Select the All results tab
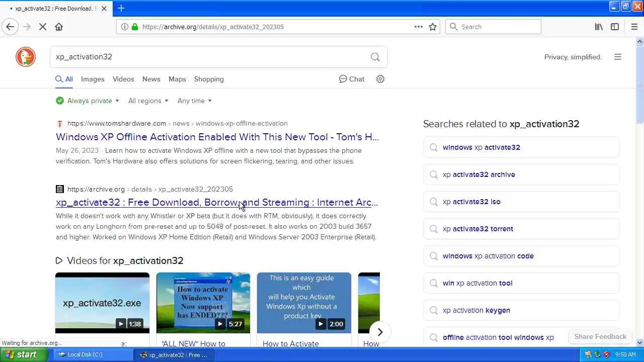Screen dimensions: 644x362 tap(64, 79)
